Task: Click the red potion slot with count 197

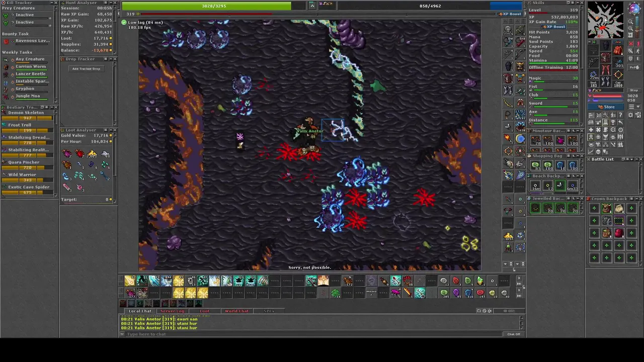Action: pos(480,293)
